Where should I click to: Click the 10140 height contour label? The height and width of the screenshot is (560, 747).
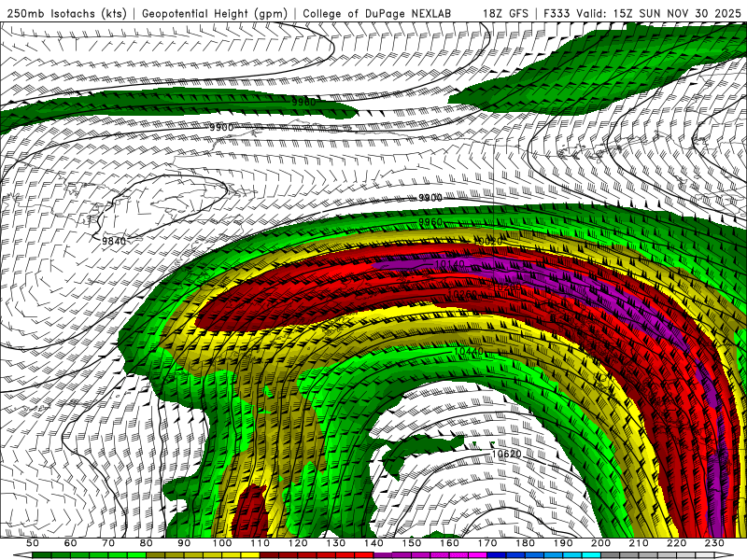point(449,264)
